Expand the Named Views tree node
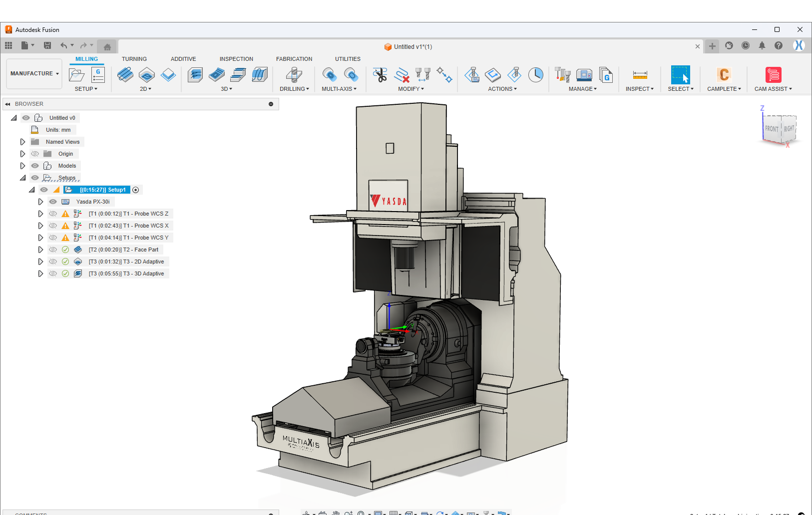The height and width of the screenshot is (515, 812). coord(22,142)
